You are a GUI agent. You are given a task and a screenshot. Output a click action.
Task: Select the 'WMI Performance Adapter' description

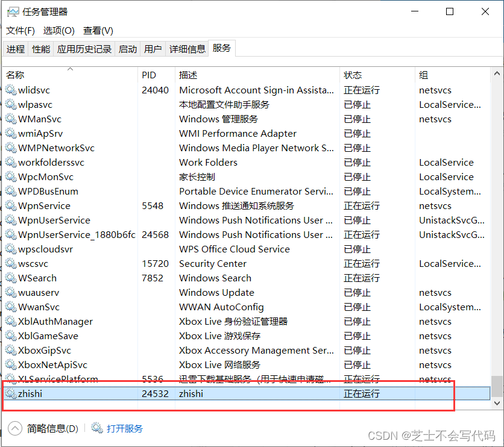point(238,133)
